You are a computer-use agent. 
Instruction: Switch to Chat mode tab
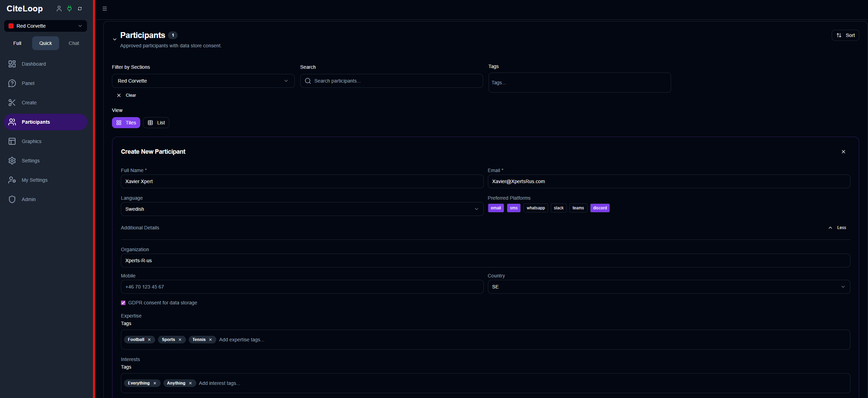click(74, 43)
